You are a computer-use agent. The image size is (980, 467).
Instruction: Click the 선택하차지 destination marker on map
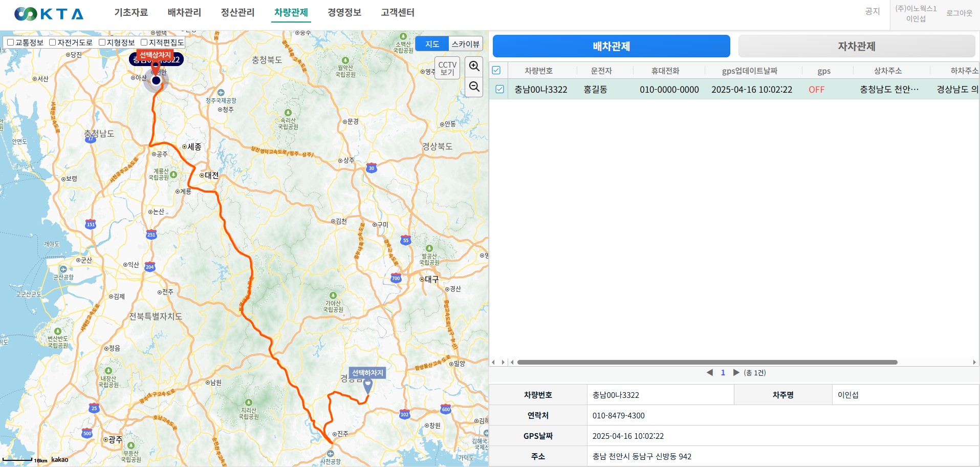coord(367,385)
